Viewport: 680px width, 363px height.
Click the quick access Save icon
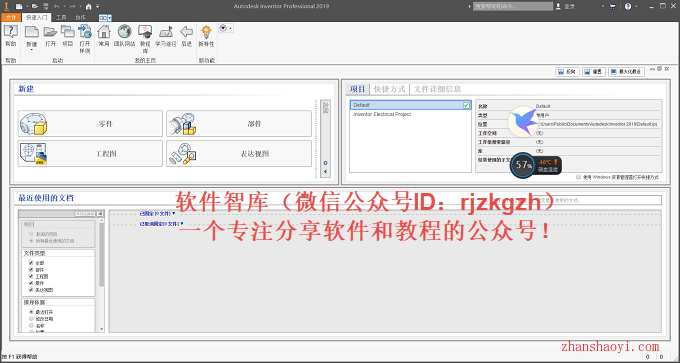coord(46,6)
